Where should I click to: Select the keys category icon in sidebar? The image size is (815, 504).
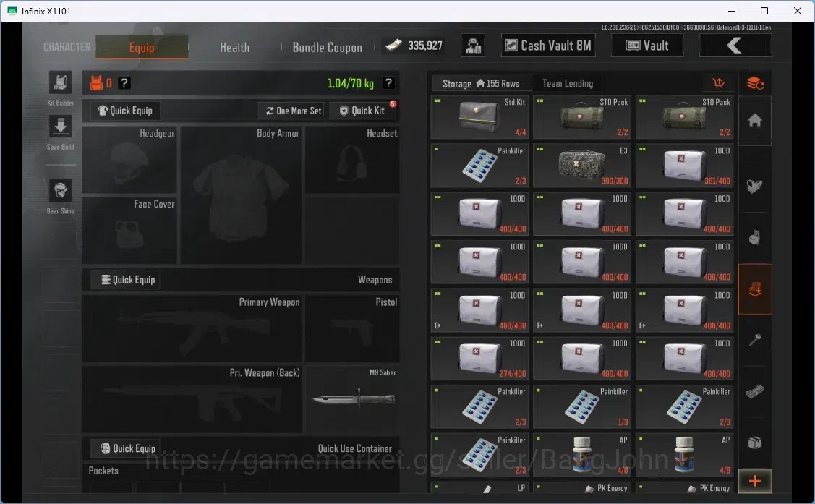pos(755,341)
